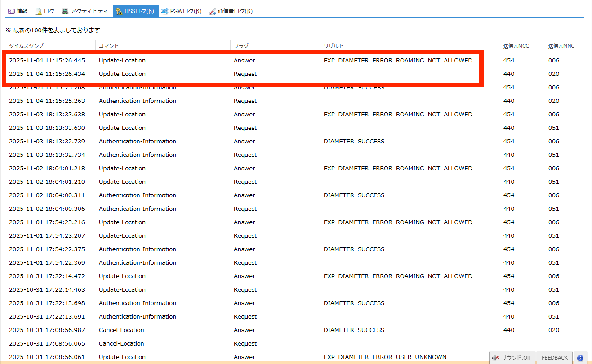Click the blue info icon button
The height and width of the screenshot is (364, 592).
pyautogui.click(x=580, y=358)
